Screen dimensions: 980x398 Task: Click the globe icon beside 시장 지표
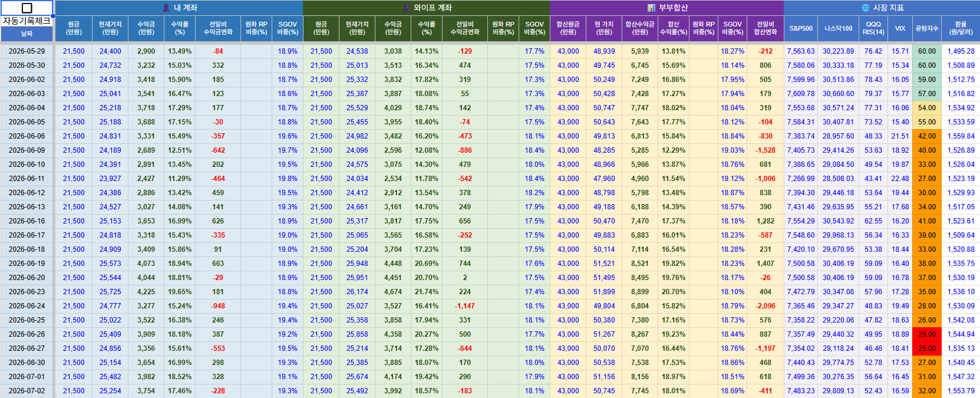click(865, 8)
